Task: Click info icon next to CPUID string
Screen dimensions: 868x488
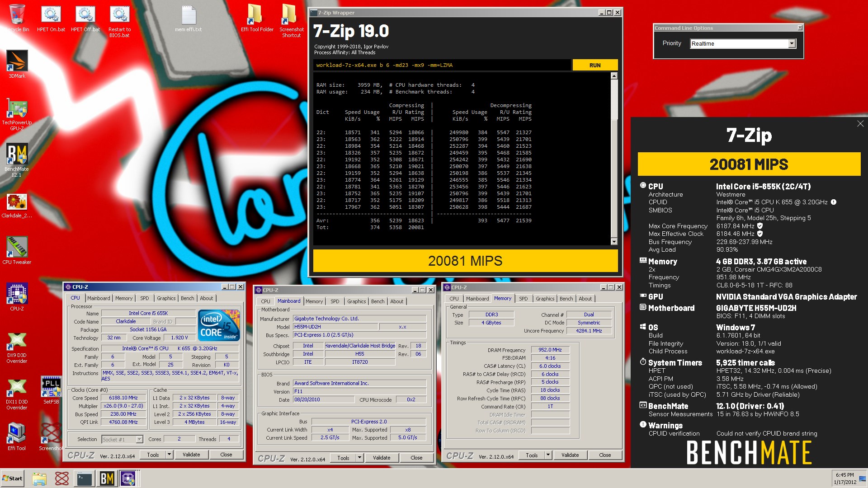Action: click(x=834, y=202)
